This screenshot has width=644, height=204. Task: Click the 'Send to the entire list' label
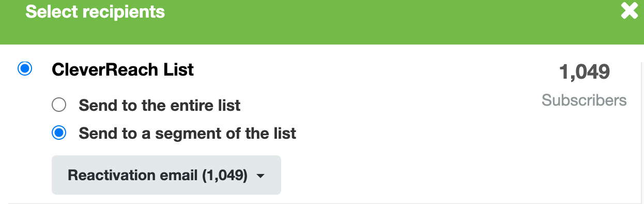point(160,106)
